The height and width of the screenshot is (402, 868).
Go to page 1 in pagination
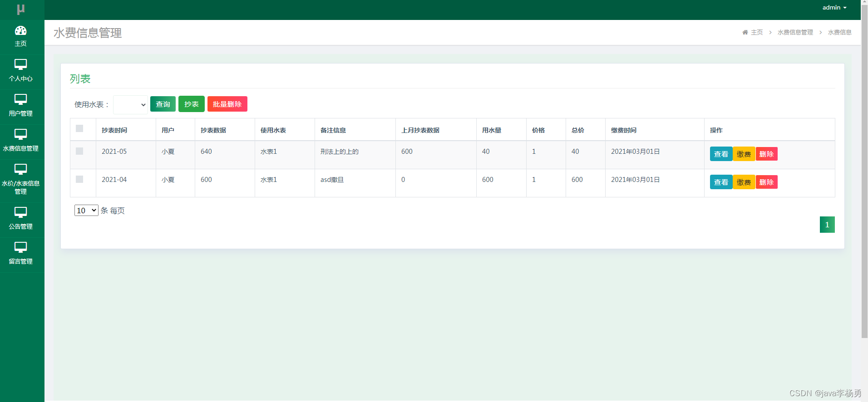827,225
